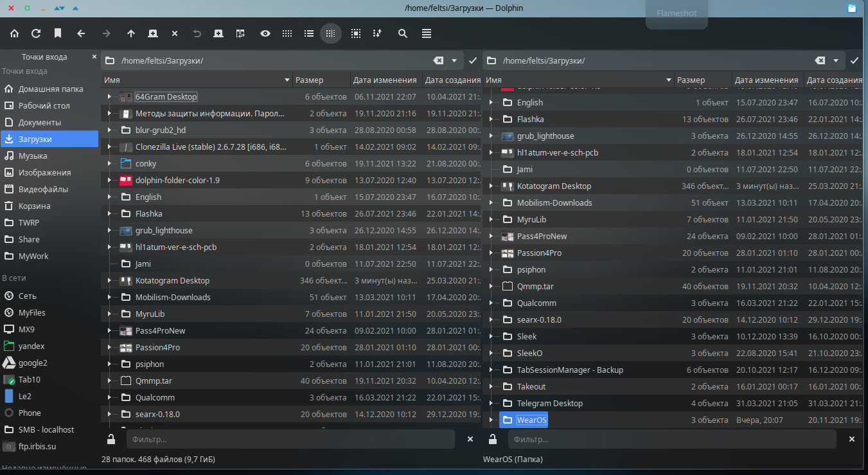
Task: Expand Qualcomm folder in left pane
Action: 109,398
